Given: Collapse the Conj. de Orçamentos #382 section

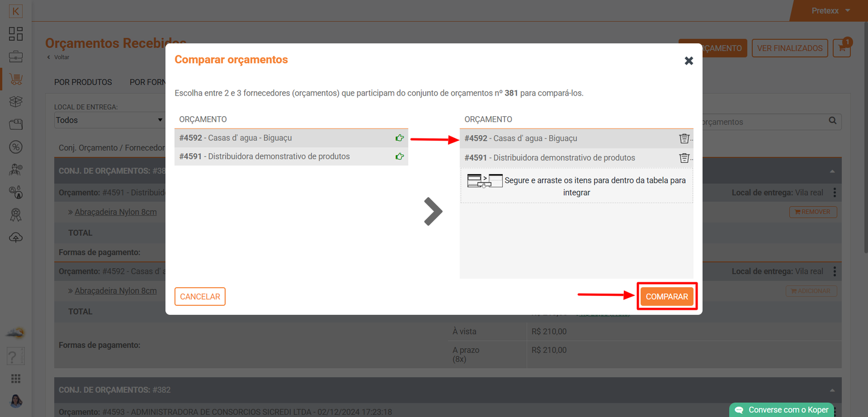Looking at the screenshot, I should (x=832, y=390).
